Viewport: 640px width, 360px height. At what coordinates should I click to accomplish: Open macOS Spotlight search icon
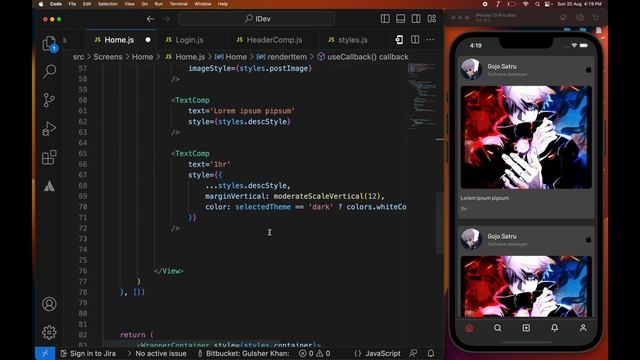(537, 4)
